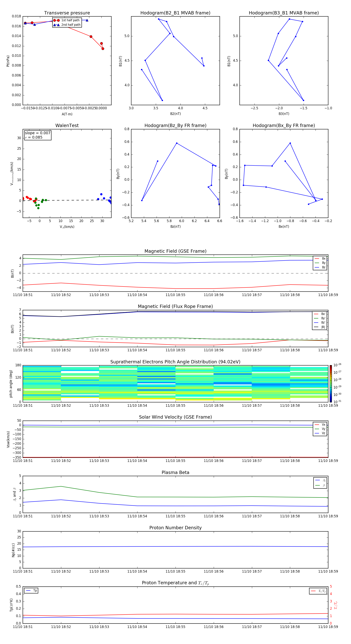Click the "1st half path" legend entry
The image size is (351, 644).
coord(66,20)
